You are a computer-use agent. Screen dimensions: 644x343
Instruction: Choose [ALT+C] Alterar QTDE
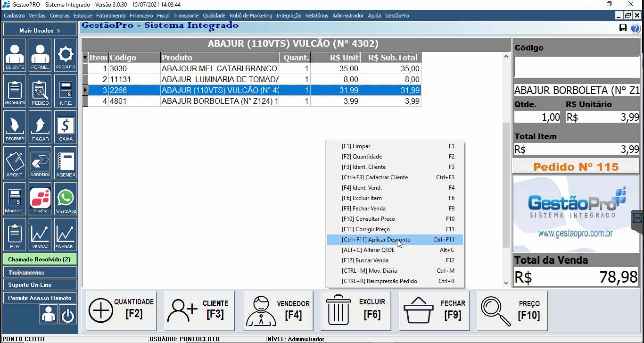click(395, 250)
